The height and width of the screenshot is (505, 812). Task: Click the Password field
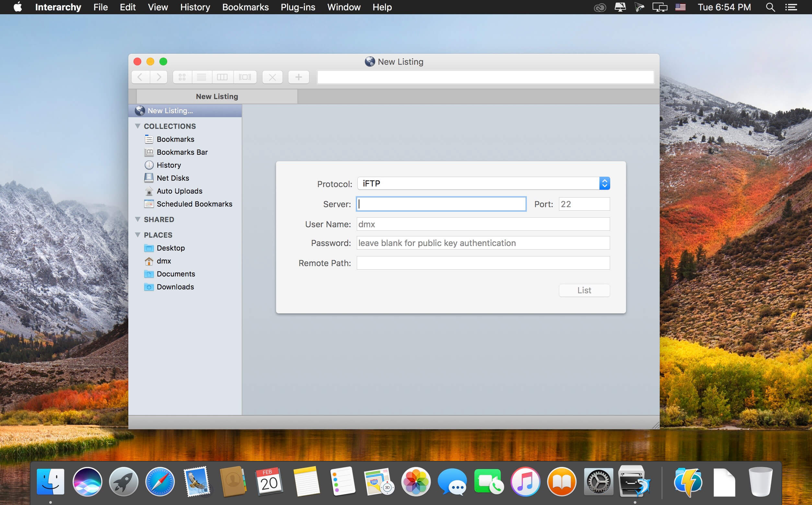[483, 243]
